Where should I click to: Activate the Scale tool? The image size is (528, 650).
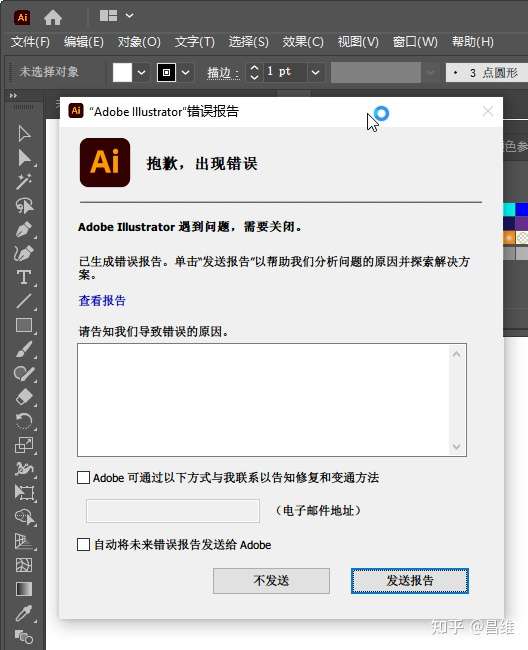click(24, 445)
